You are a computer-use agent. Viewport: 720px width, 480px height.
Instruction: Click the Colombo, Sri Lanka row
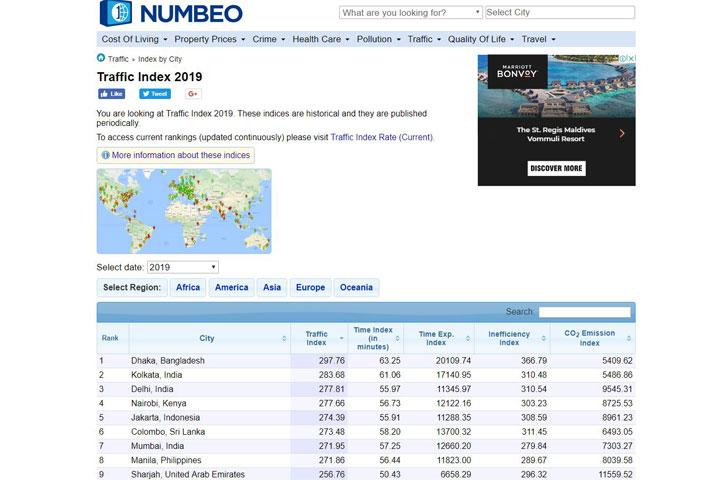point(366,432)
